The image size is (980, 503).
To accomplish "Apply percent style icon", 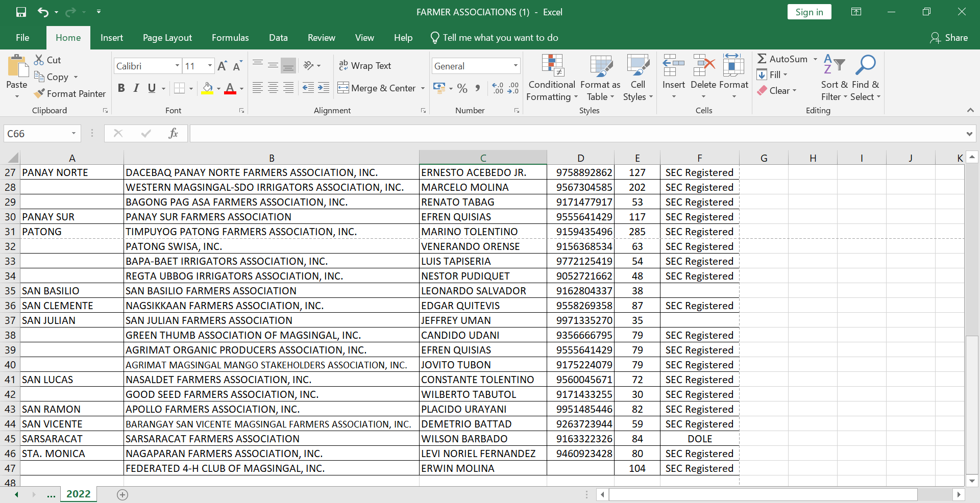I will click(462, 88).
